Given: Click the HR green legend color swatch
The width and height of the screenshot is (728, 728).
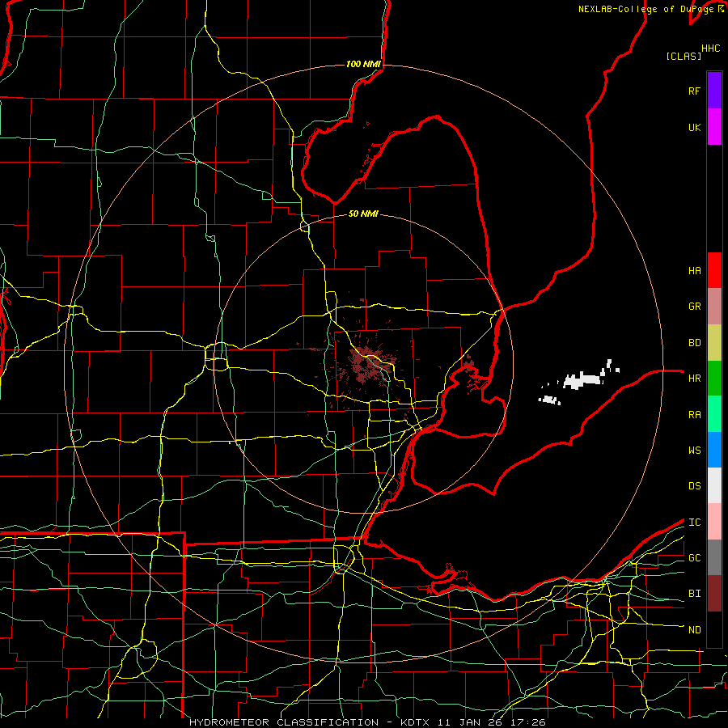Looking at the screenshot, I should click(714, 378).
